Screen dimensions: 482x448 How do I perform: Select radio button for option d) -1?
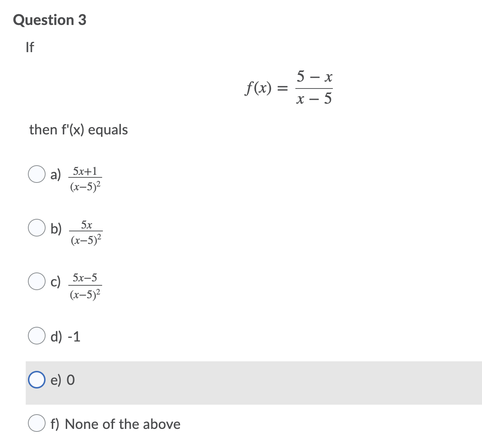coord(37,335)
